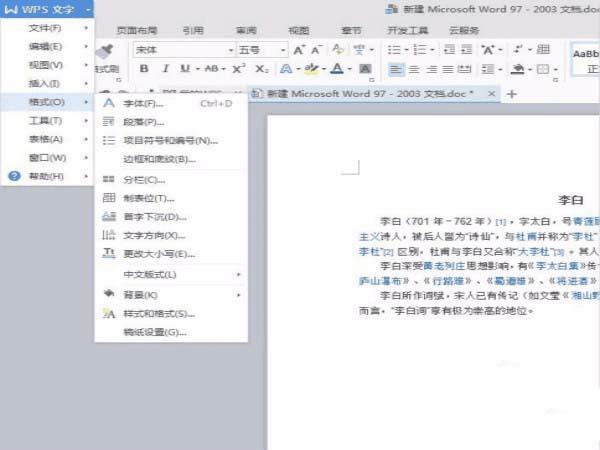Choose 样式和格式(S)... entry

click(x=171, y=314)
